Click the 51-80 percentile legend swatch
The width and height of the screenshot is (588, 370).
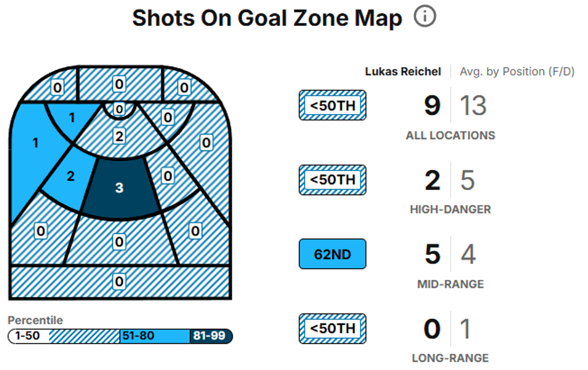(155, 336)
